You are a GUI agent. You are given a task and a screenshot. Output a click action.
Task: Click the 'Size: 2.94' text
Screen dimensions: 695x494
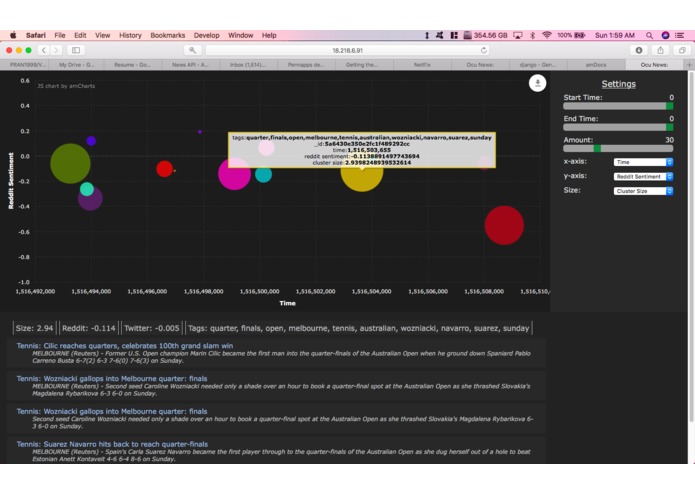click(34, 328)
